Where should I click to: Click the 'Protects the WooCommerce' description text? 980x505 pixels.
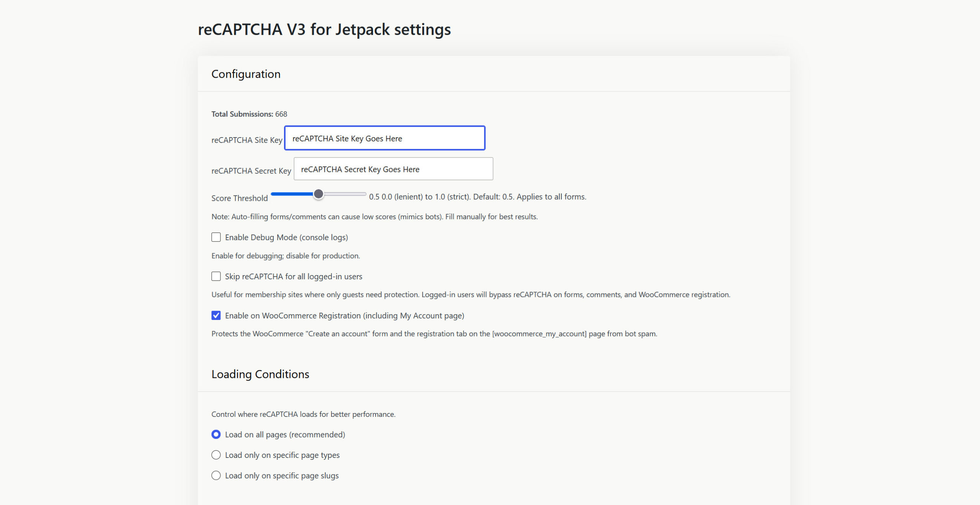coord(434,334)
